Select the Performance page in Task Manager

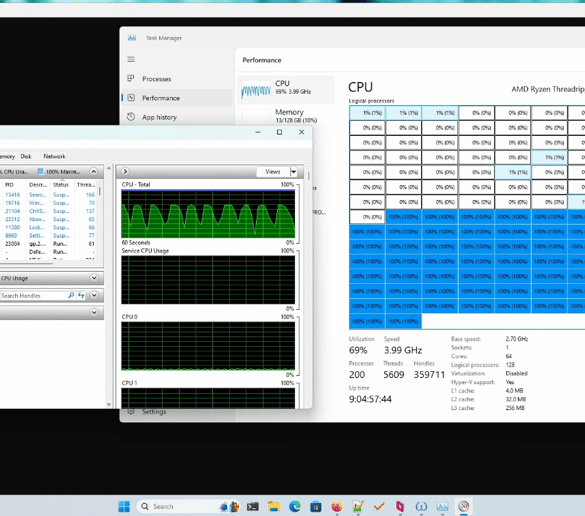(176, 98)
